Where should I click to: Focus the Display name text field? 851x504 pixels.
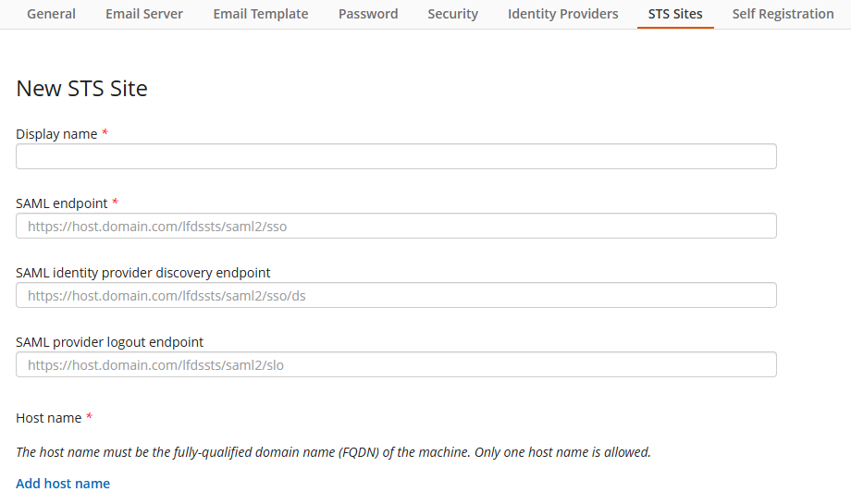point(396,156)
